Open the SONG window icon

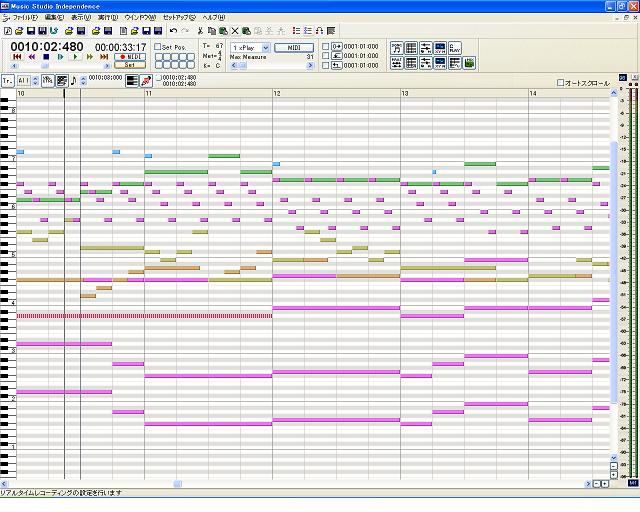pos(397,48)
